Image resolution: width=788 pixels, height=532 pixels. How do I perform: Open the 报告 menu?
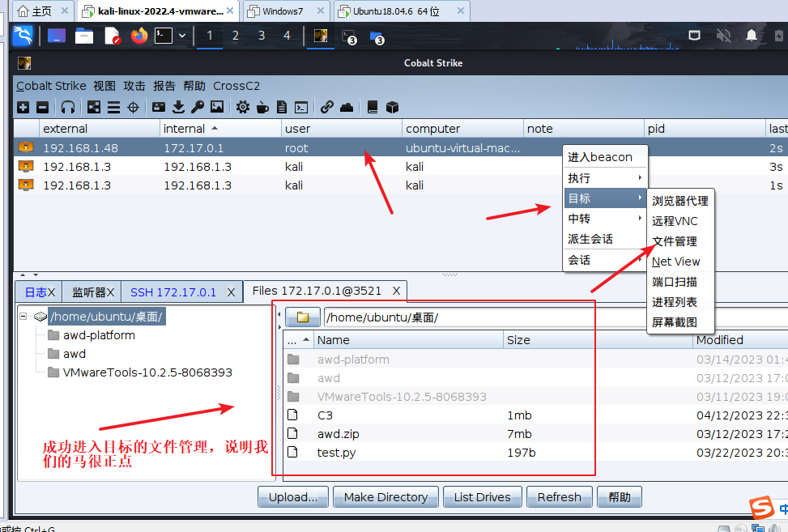coord(164,86)
